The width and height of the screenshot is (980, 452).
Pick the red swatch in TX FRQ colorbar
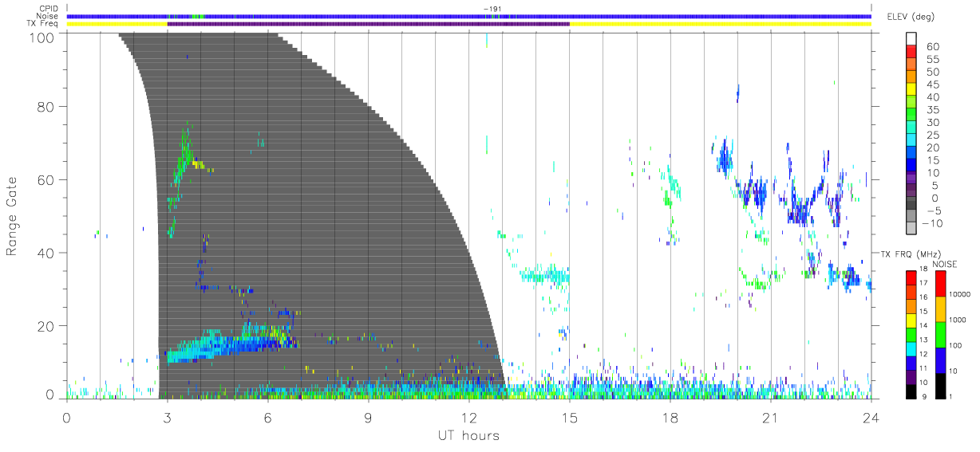pos(911,277)
